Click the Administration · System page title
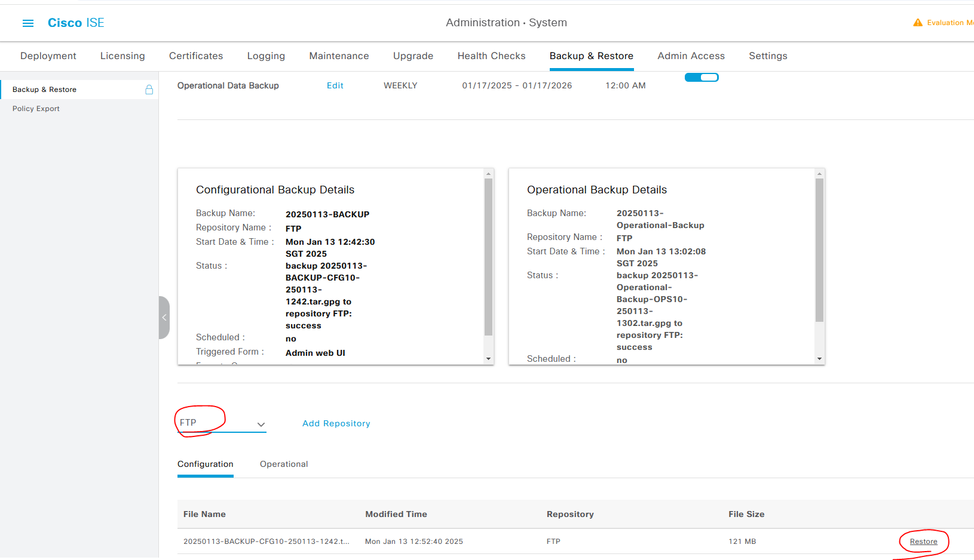The width and height of the screenshot is (974, 560). 506,23
